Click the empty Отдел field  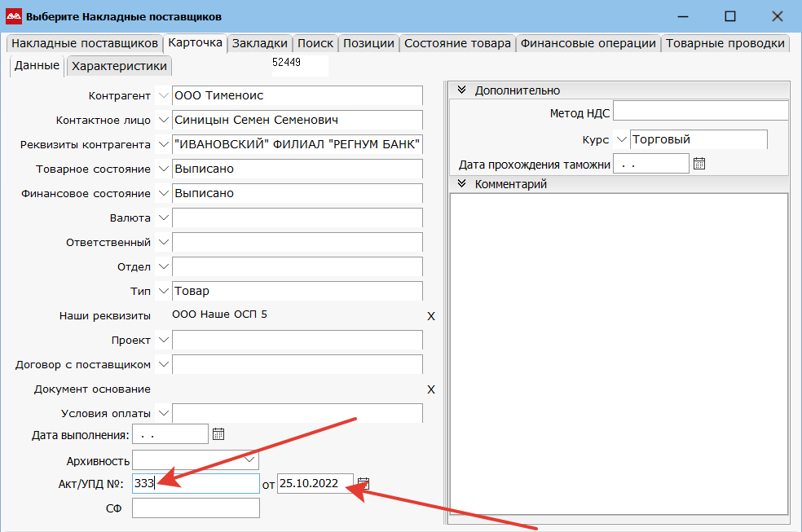pos(297,266)
